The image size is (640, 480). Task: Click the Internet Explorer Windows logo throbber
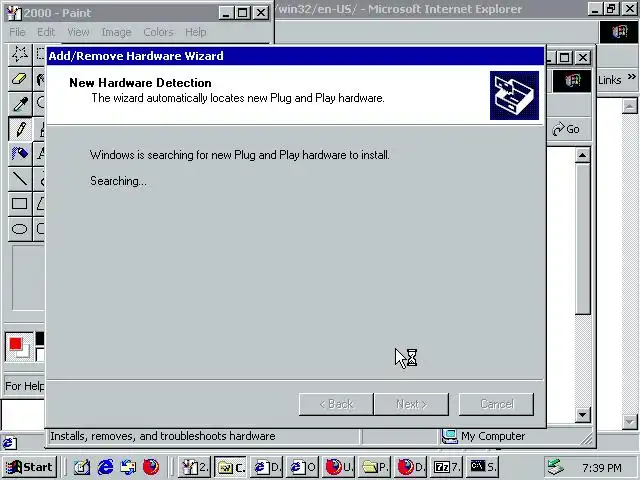[618, 32]
